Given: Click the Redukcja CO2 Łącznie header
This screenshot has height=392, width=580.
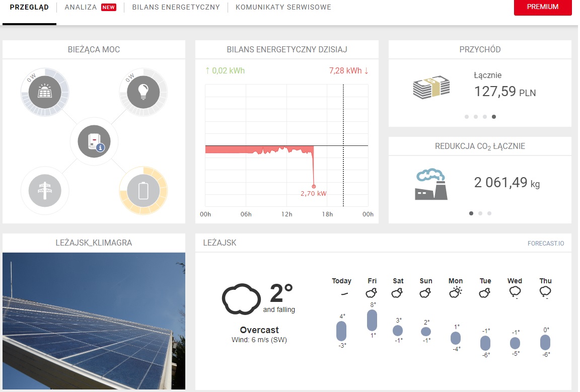Looking at the screenshot, I should (480, 146).
